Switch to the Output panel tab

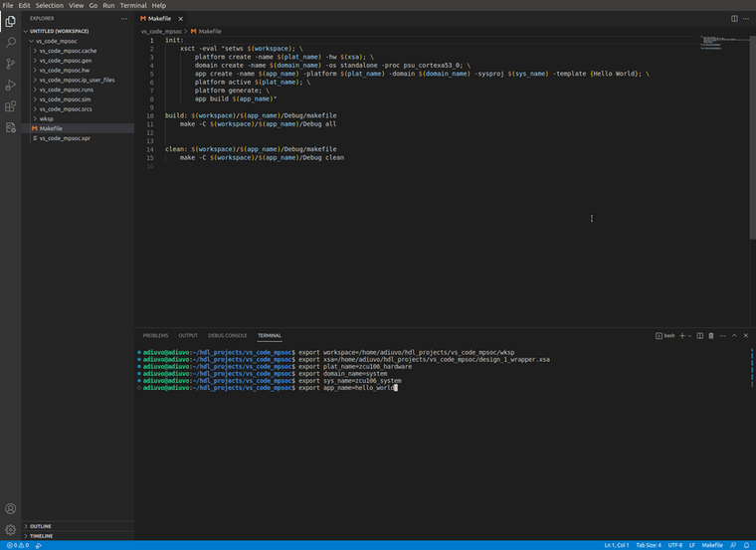(188, 335)
